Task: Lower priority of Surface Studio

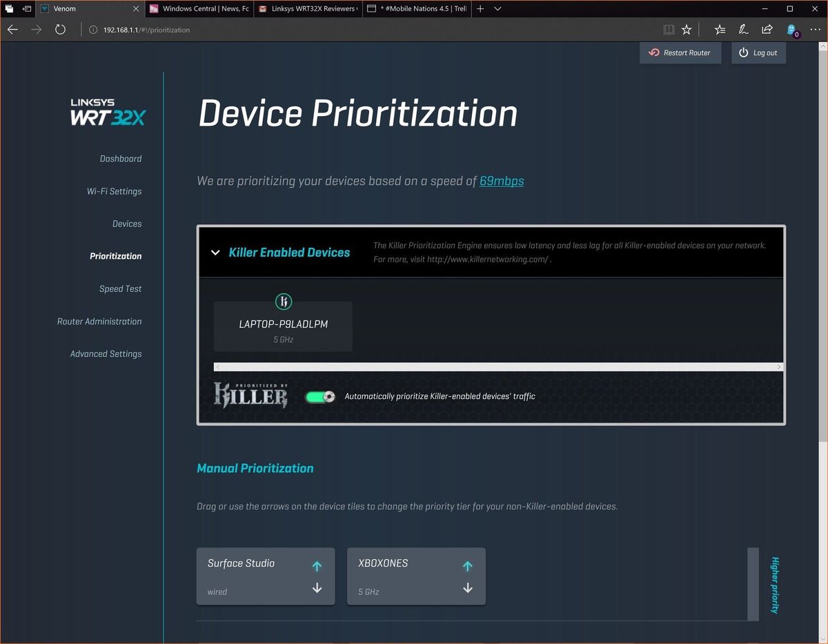Action: (317, 588)
